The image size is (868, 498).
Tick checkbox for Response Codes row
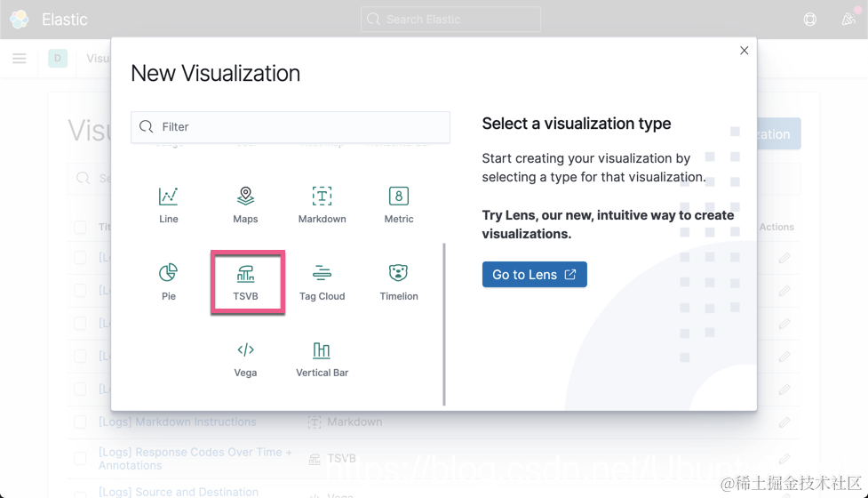pos(80,458)
